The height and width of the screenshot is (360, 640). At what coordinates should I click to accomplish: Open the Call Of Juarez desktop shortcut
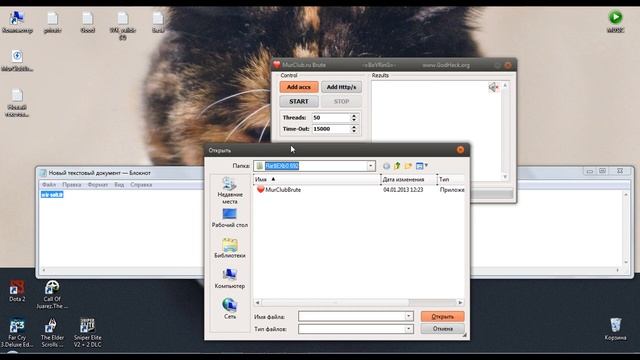coord(52,294)
